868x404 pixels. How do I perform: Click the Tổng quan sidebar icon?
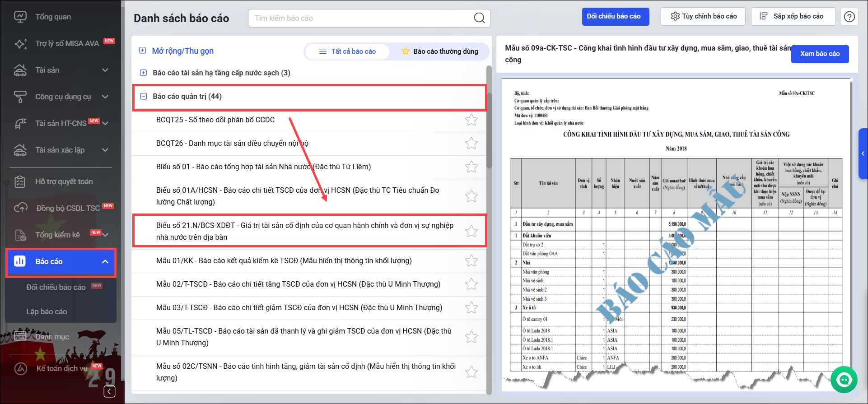[x=20, y=17]
